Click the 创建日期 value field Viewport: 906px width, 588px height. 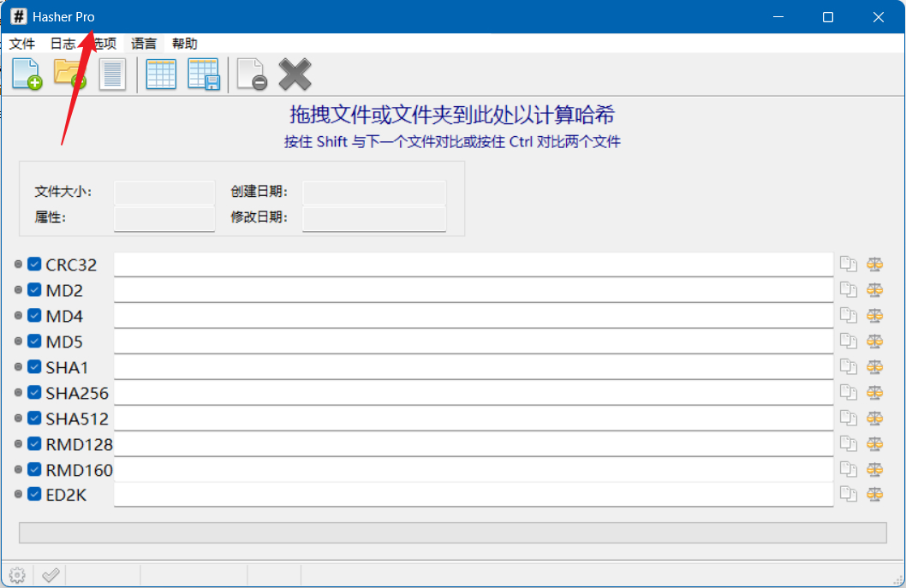pyautogui.click(x=374, y=193)
